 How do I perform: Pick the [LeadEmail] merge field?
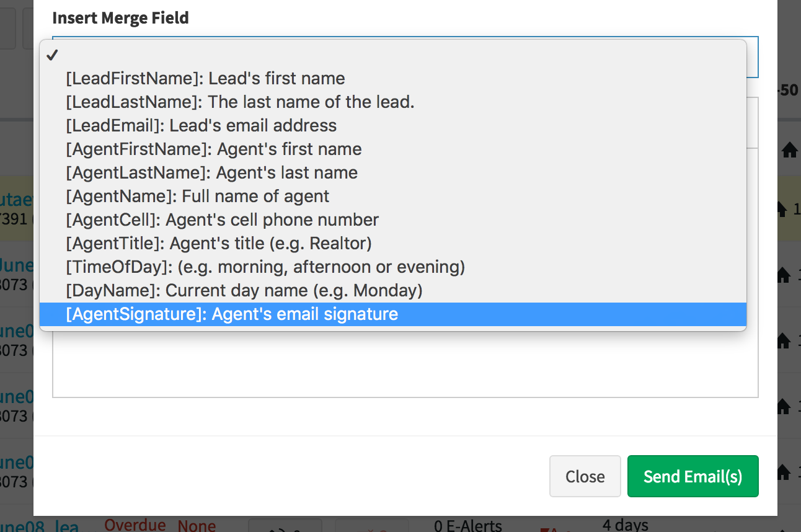click(x=201, y=126)
